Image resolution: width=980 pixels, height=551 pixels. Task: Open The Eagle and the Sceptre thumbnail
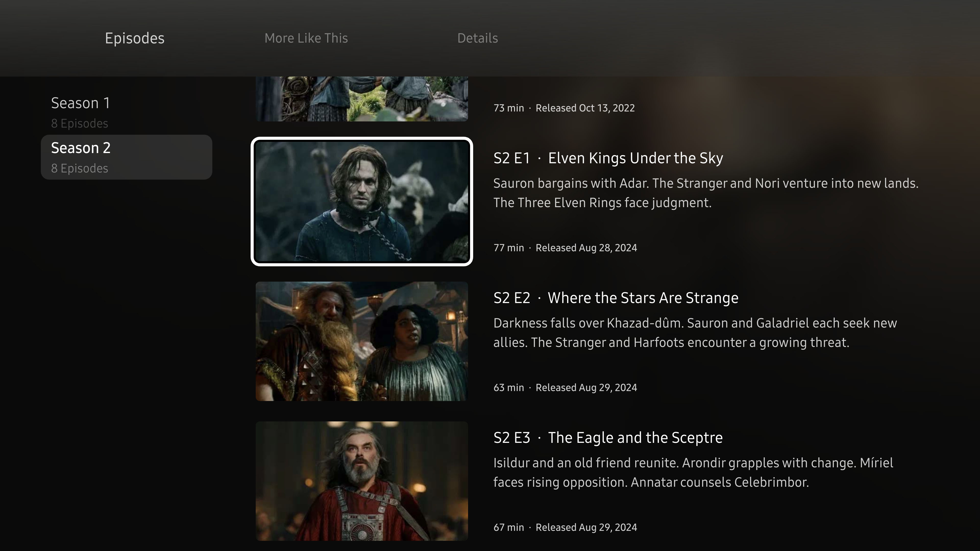click(362, 481)
